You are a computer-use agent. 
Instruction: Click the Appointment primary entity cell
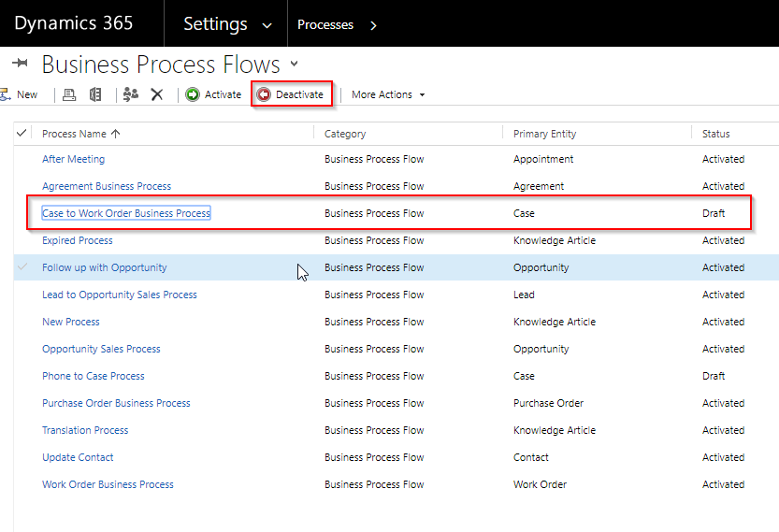point(543,159)
